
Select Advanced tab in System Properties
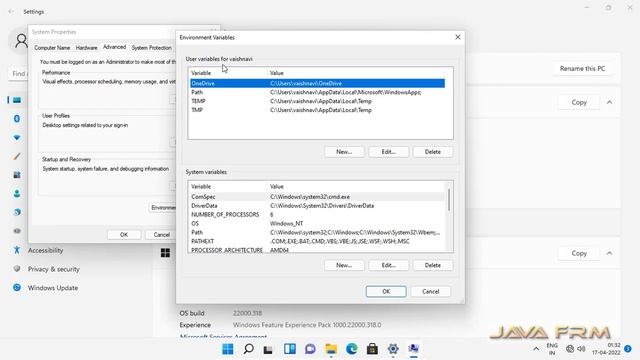tap(114, 47)
